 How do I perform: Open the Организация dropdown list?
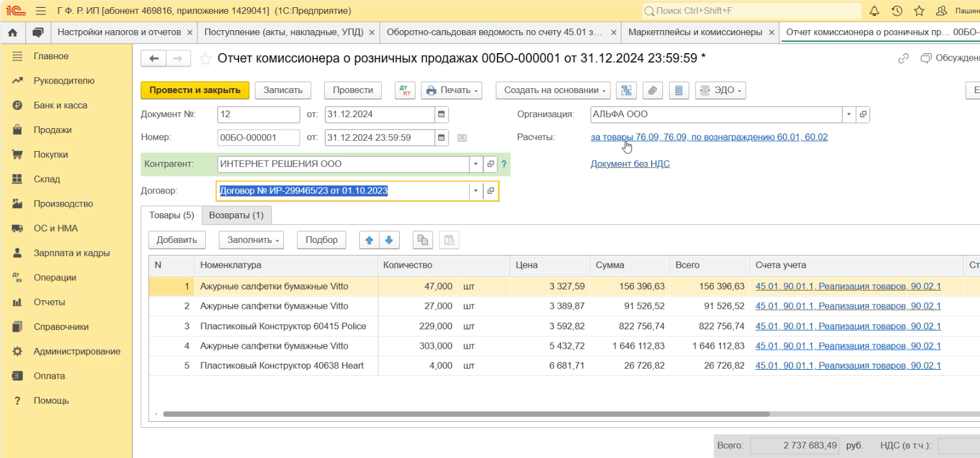click(849, 114)
